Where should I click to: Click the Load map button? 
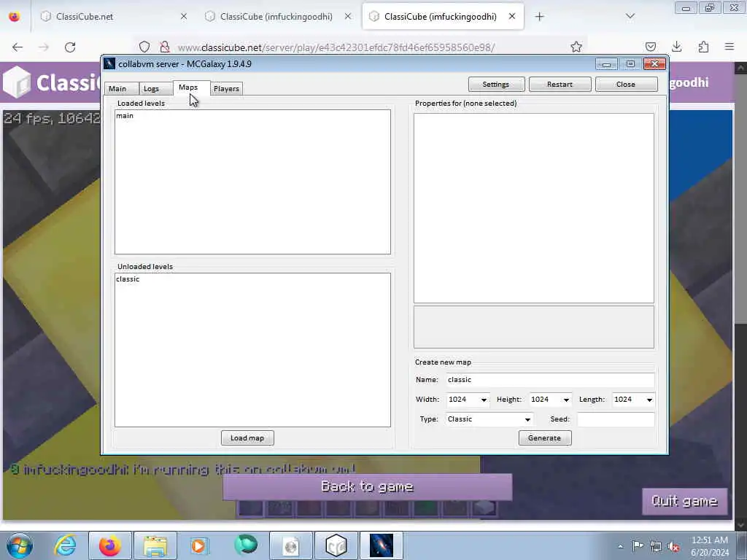(247, 438)
